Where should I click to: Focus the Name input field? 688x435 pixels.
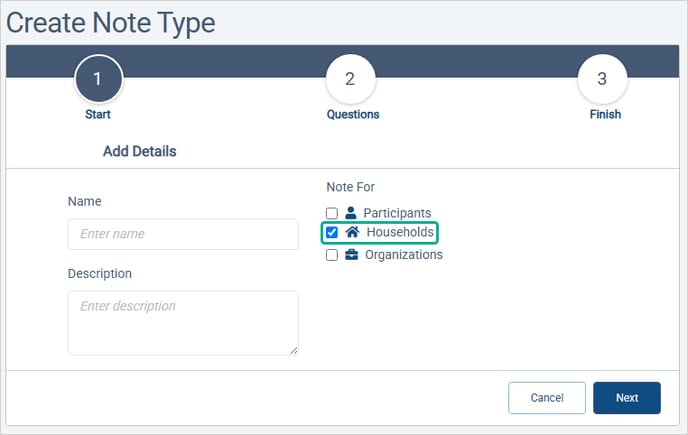coord(183,234)
